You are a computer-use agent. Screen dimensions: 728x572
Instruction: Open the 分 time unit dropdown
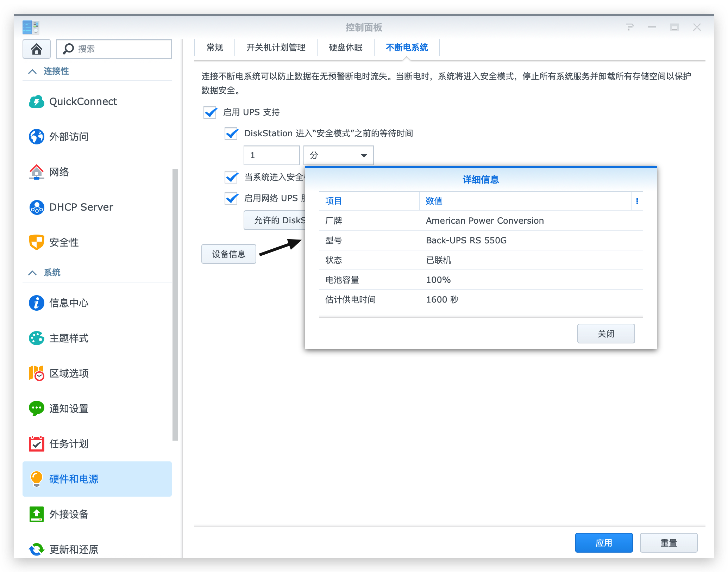[x=338, y=155]
